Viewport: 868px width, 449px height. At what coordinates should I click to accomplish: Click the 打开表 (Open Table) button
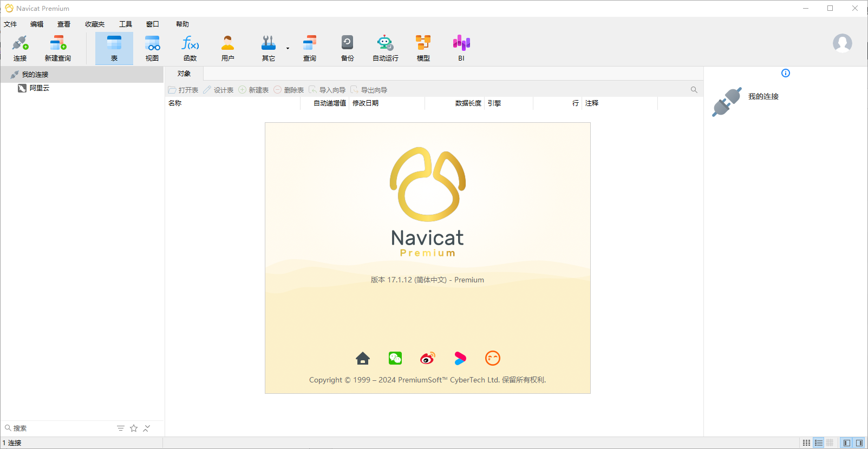[x=183, y=90]
